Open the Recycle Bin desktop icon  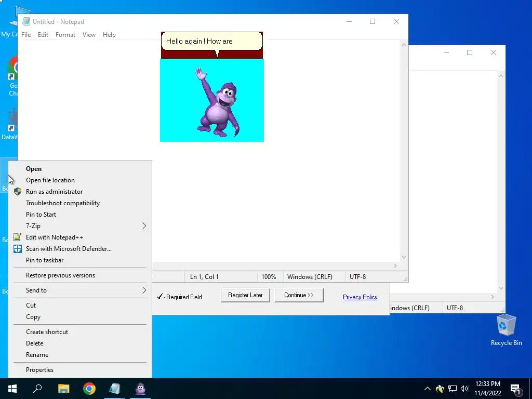tap(506, 330)
